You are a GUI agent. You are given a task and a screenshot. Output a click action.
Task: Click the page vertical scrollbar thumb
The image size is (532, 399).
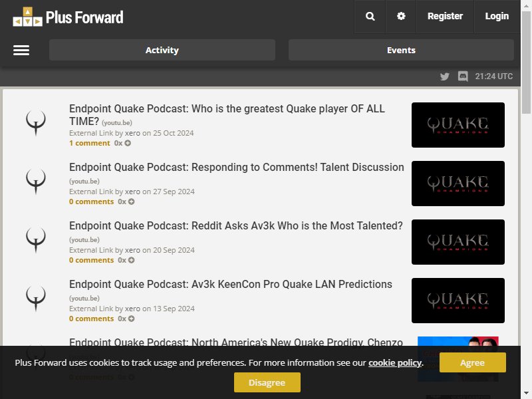[x=526, y=63]
